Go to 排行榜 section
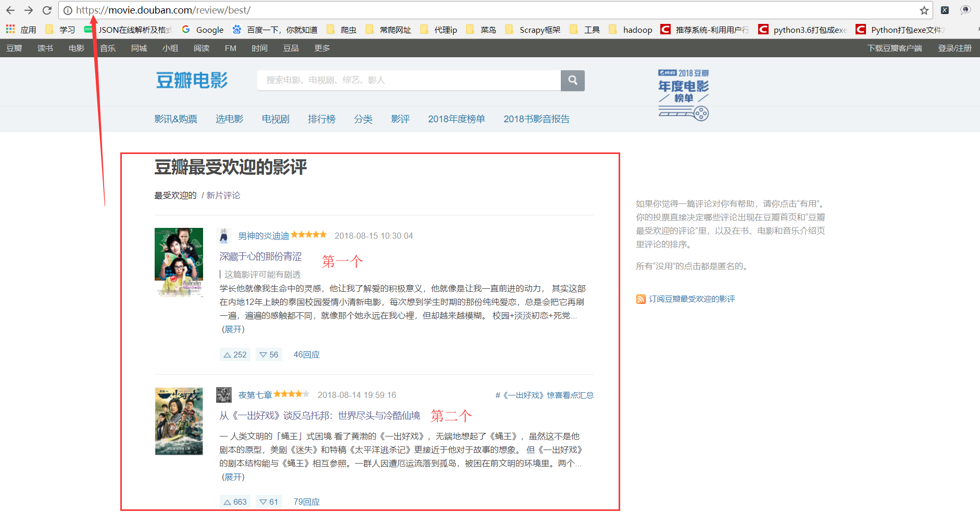 coord(322,119)
